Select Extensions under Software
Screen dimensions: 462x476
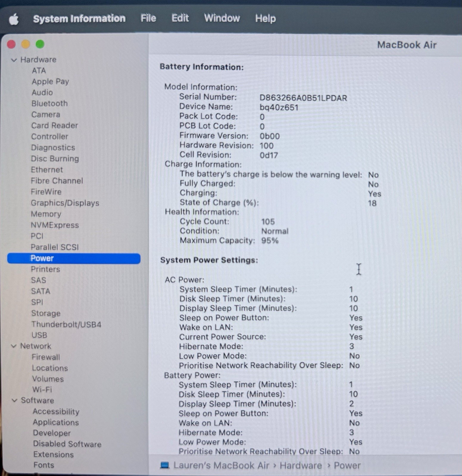53,455
